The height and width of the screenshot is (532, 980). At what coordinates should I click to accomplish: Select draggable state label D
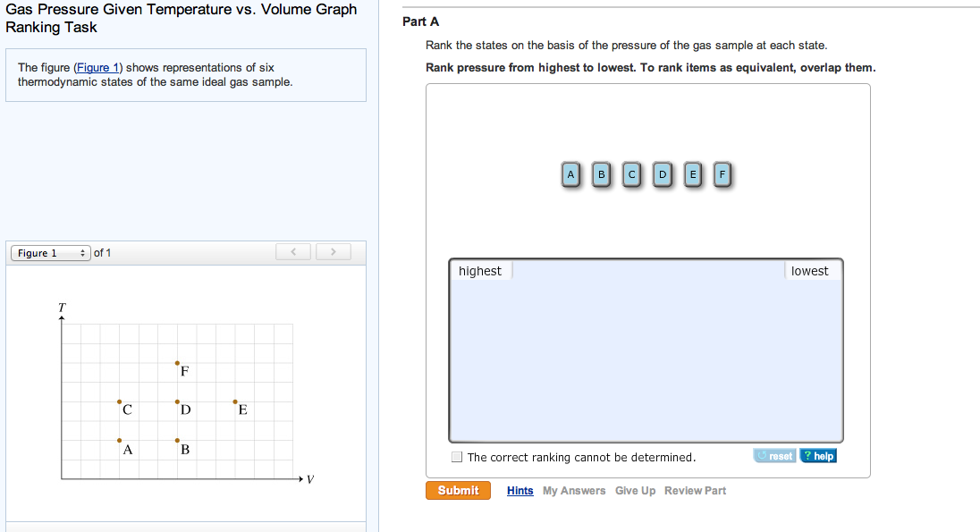[663, 174]
